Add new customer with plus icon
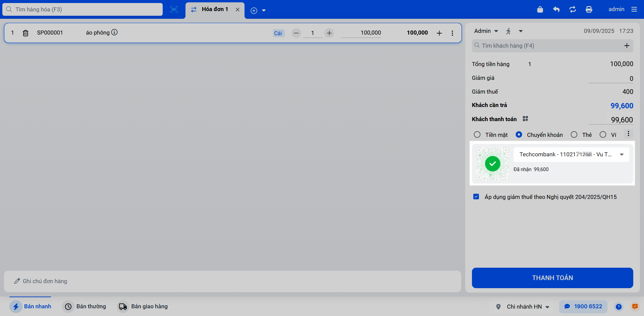 [627, 46]
